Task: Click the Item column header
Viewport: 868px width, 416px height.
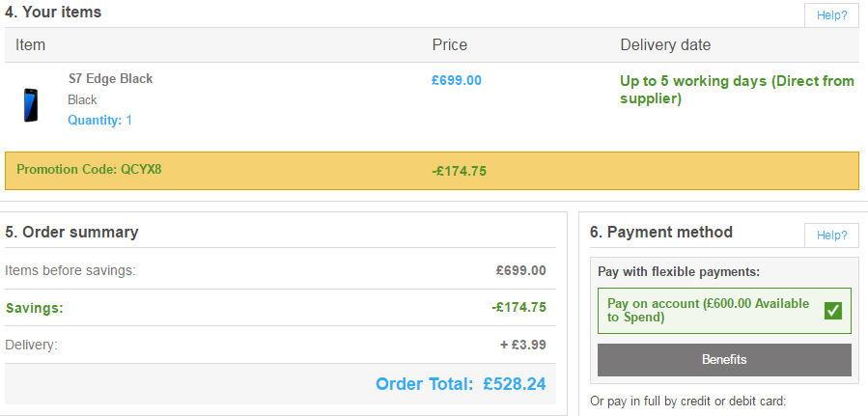Action: (x=30, y=45)
